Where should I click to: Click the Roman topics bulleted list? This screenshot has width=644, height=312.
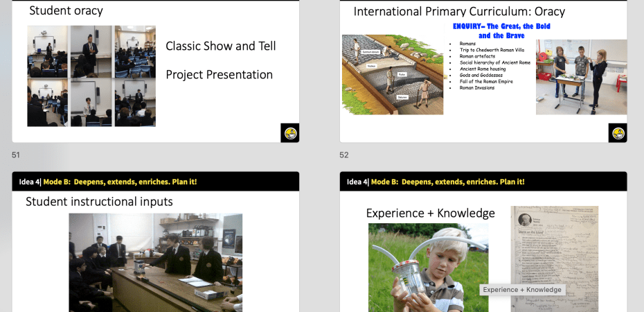click(x=494, y=65)
